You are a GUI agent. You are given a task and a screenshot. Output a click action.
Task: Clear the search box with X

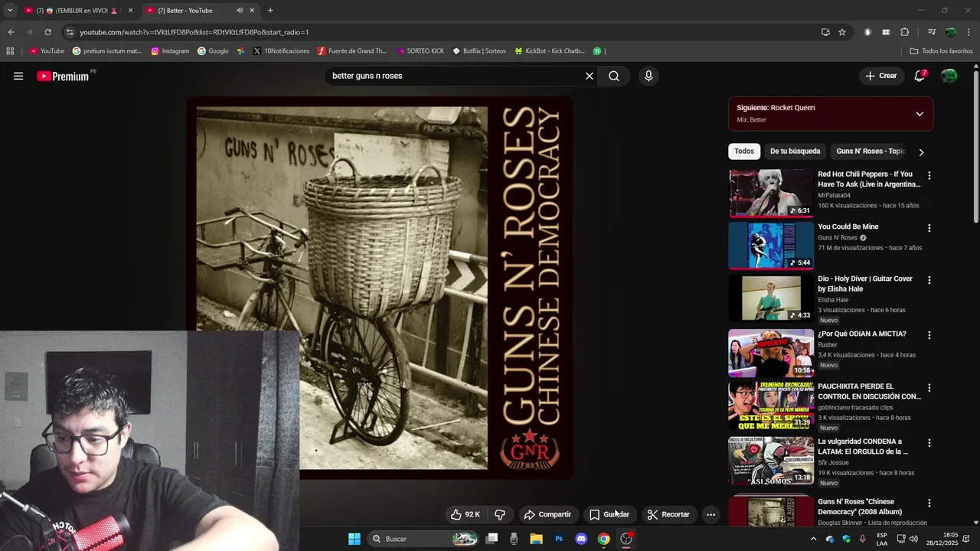click(x=590, y=76)
